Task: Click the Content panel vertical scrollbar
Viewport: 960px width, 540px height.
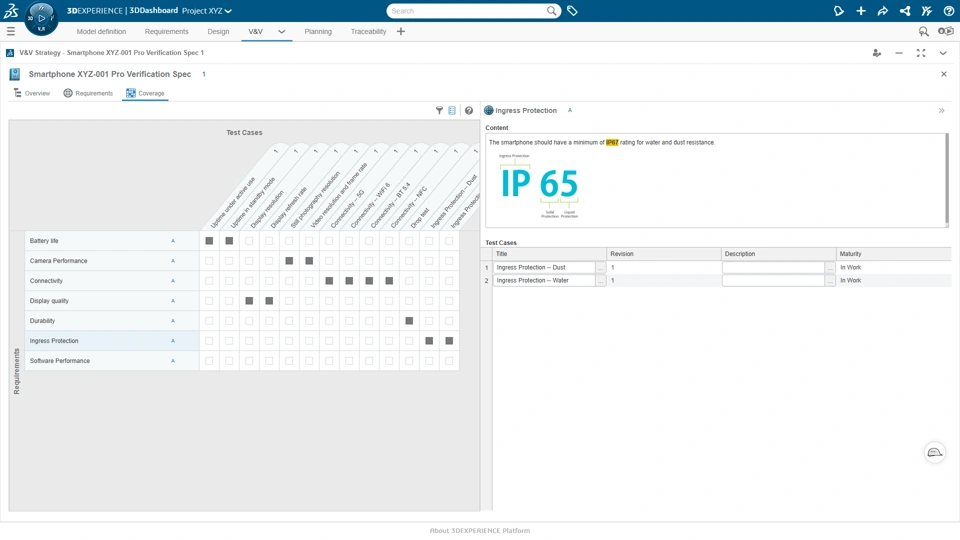Action: coord(947,179)
